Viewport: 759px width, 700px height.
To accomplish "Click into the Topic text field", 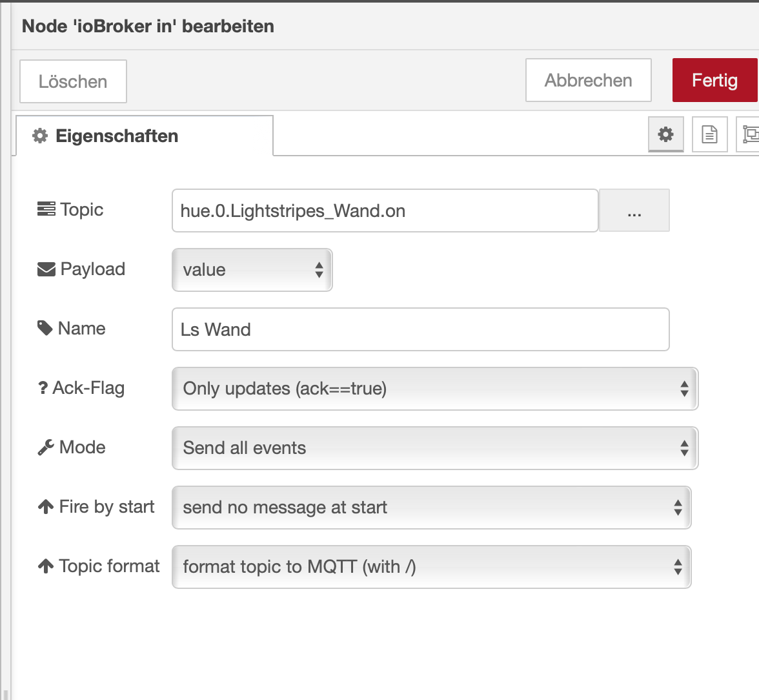I will click(385, 211).
